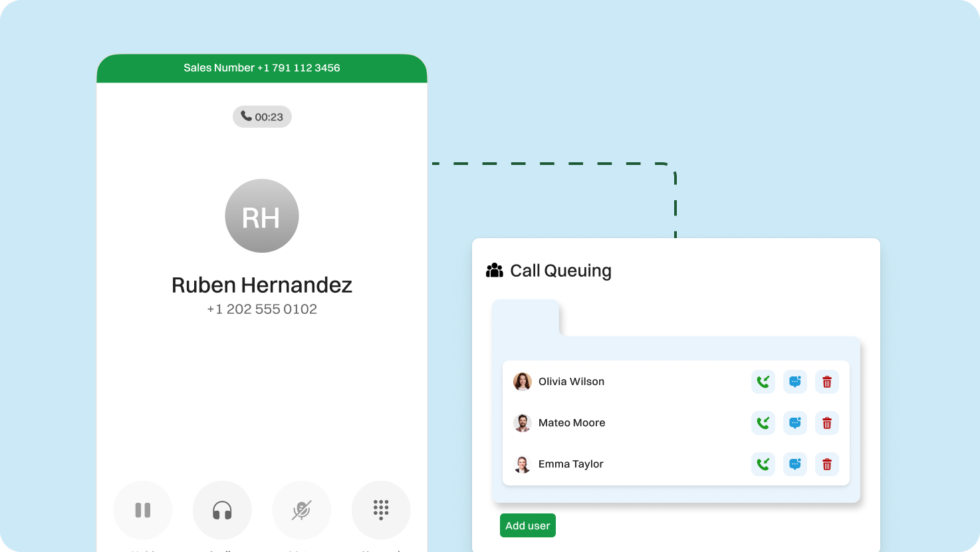Remove Mateo Moore using trash icon
Screen dimensions: 980x552
point(826,423)
